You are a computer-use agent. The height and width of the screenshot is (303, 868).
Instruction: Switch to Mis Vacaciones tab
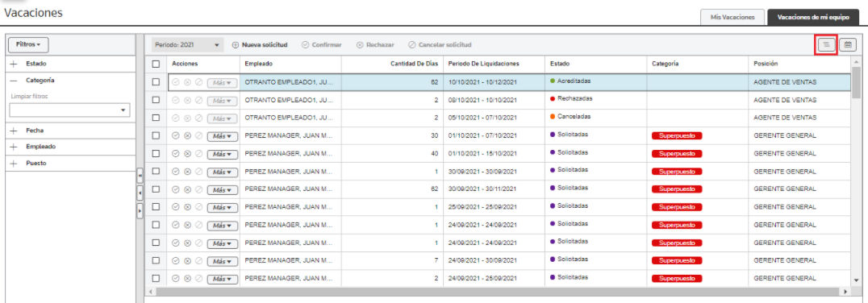[x=732, y=17]
